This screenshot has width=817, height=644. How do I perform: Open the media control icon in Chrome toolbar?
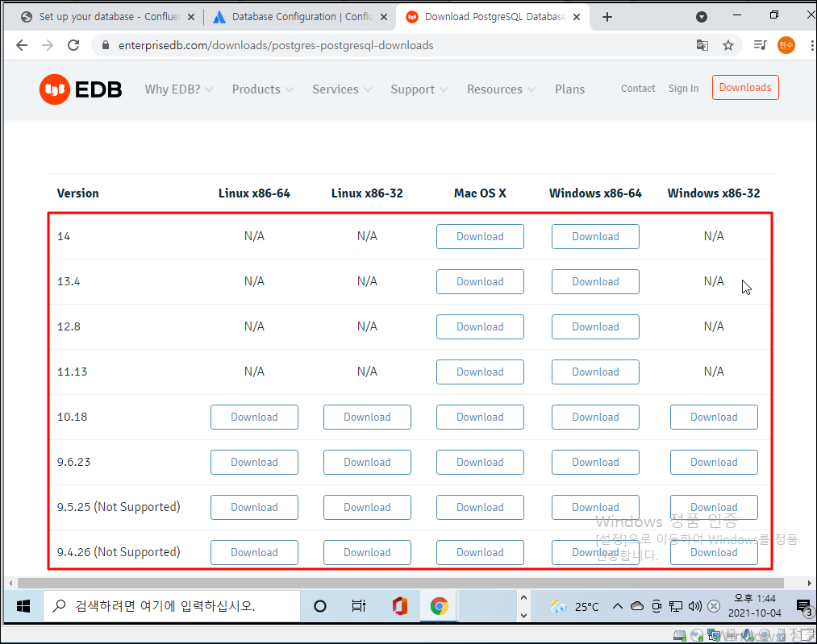(x=760, y=45)
